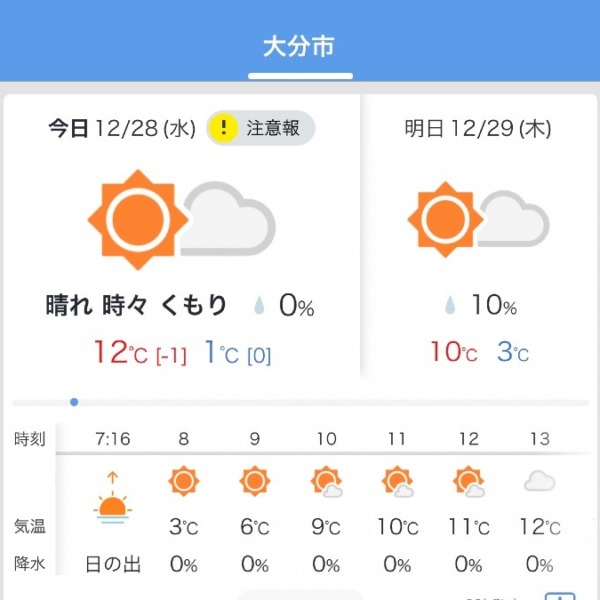Click the blue dot on hourly slider
This screenshot has height=600, width=600.
point(74,402)
